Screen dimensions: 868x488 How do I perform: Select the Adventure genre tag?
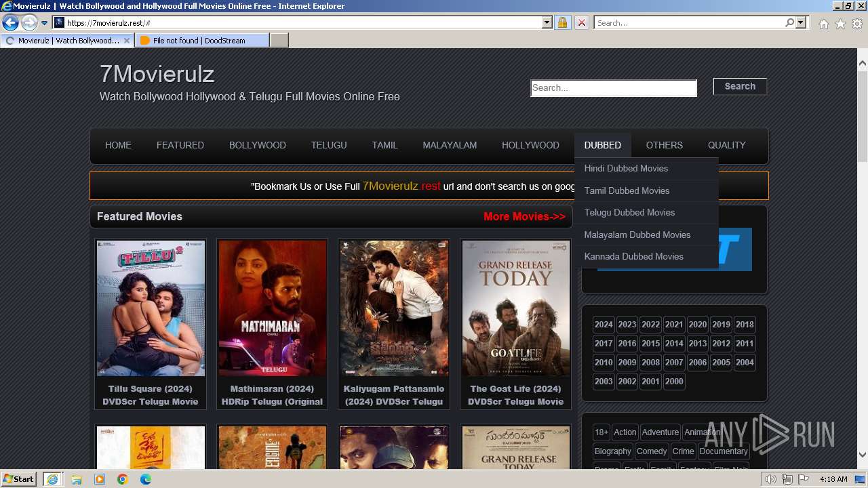660,432
